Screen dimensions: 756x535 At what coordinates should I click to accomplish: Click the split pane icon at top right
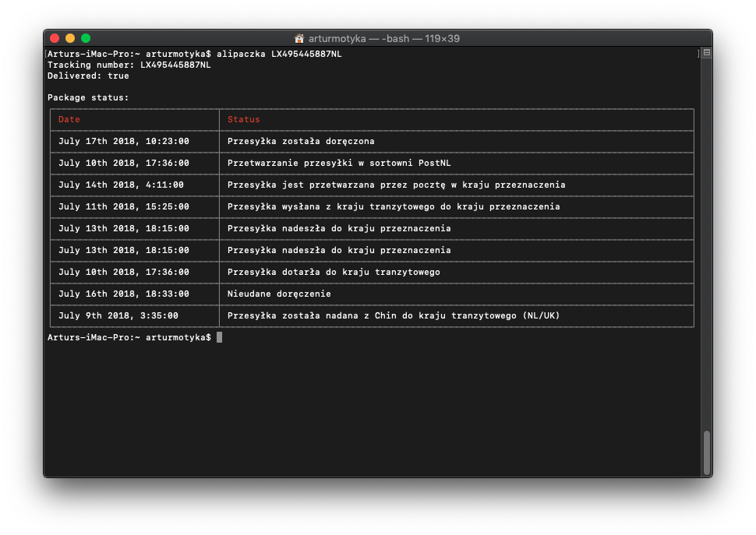click(x=706, y=52)
